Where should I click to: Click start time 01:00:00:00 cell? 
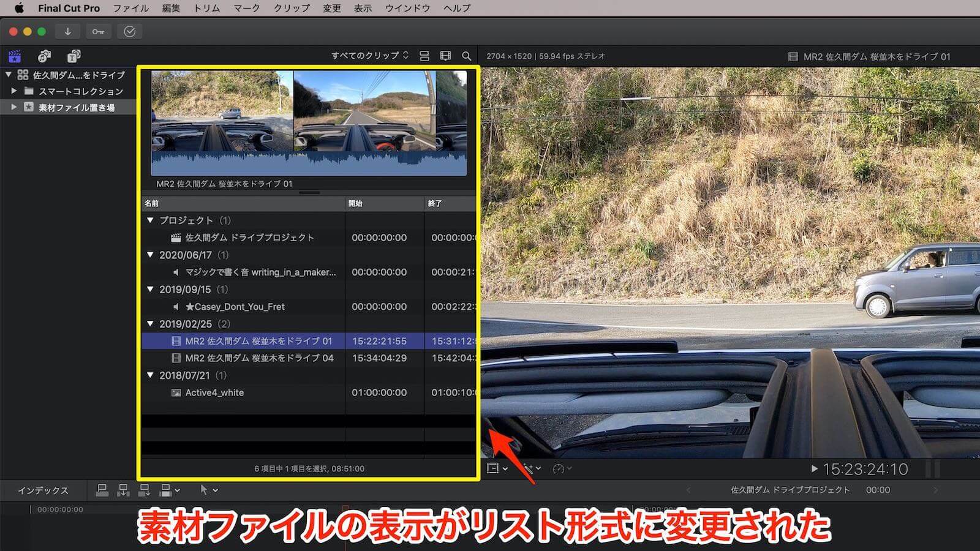[379, 392]
